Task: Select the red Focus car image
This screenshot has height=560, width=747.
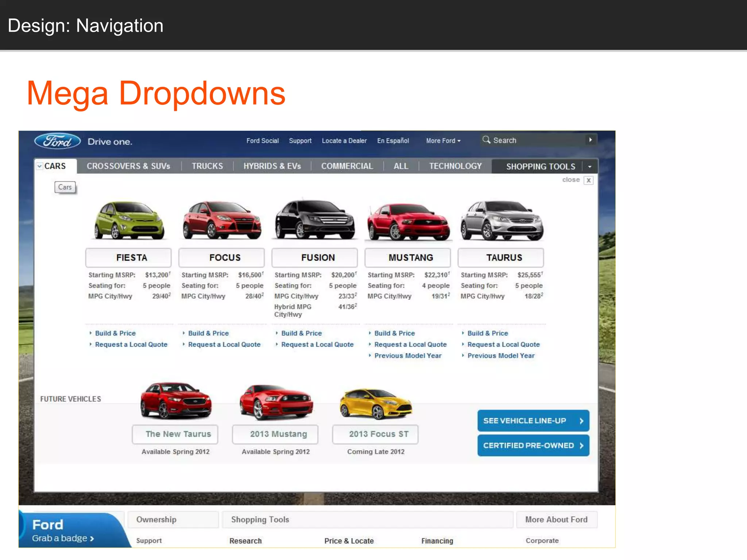Action: coord(222,220)
